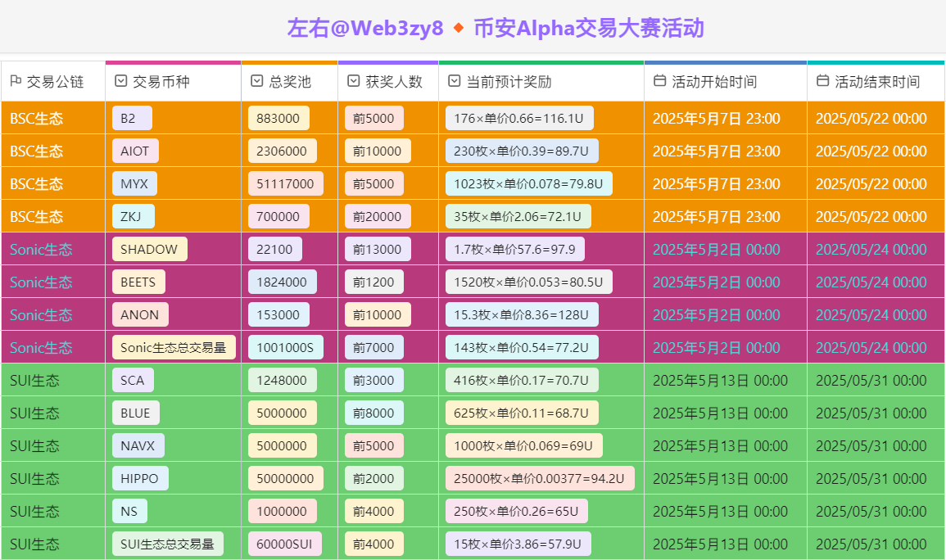This screenshot has width=946, height=560.
Task: Click reward tag 25000枚×单价0.00377=94.2U
Action: [540, 479]
